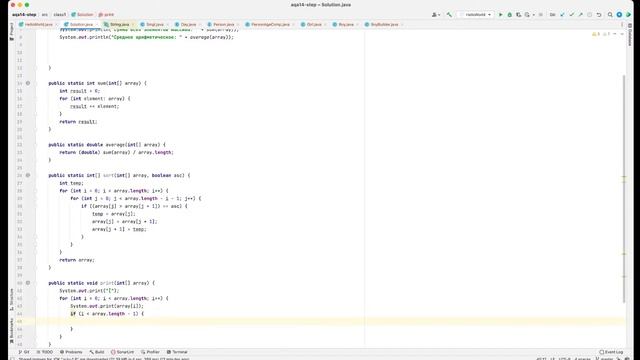Click the 'int result = 0;' code line
The image size is (640, 360).
[80, 91]
